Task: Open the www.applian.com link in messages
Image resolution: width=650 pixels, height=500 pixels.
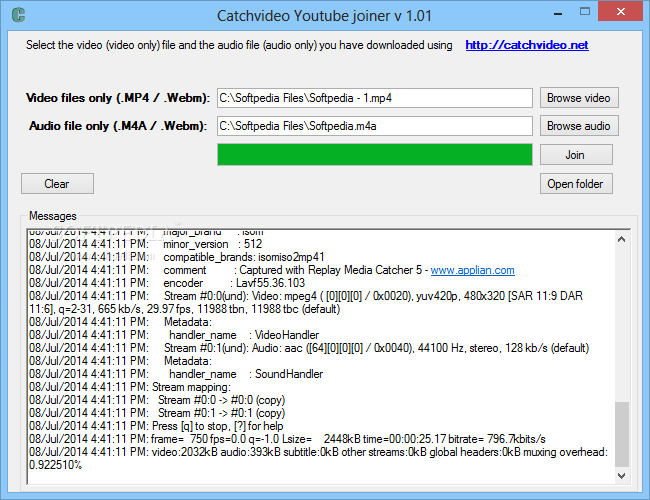Action: pyautogui.click(x=473, y=270)
